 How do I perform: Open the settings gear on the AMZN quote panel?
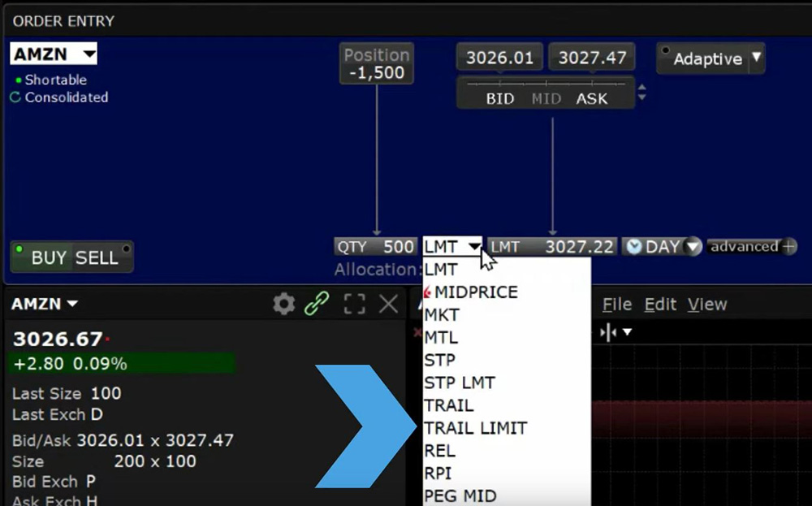pos(283,304)
